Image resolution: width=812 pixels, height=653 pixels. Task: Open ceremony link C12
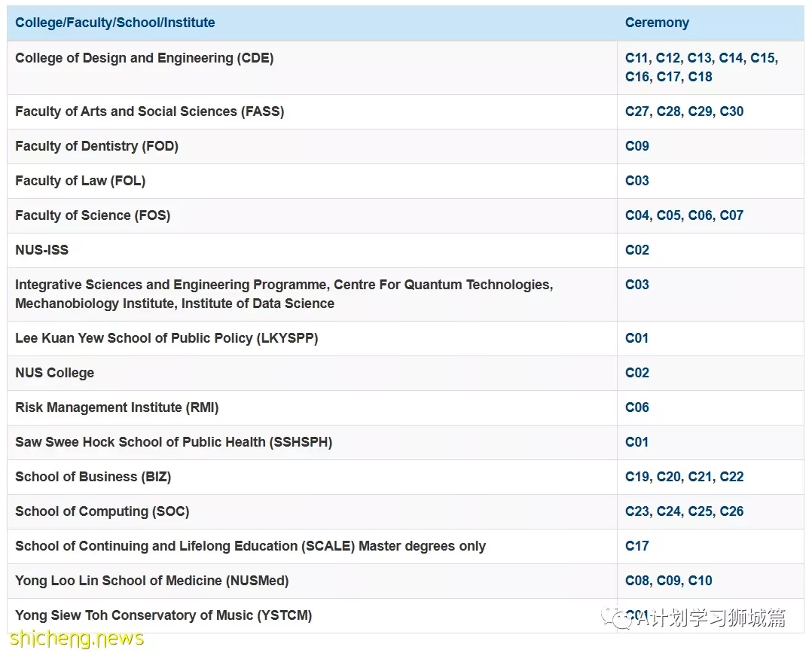(668, 58)
